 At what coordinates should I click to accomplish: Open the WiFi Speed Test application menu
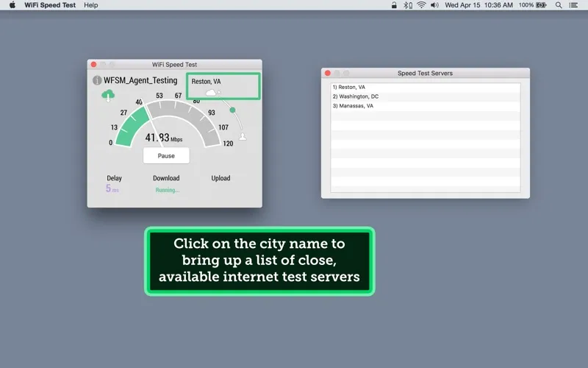coord(50,5)
